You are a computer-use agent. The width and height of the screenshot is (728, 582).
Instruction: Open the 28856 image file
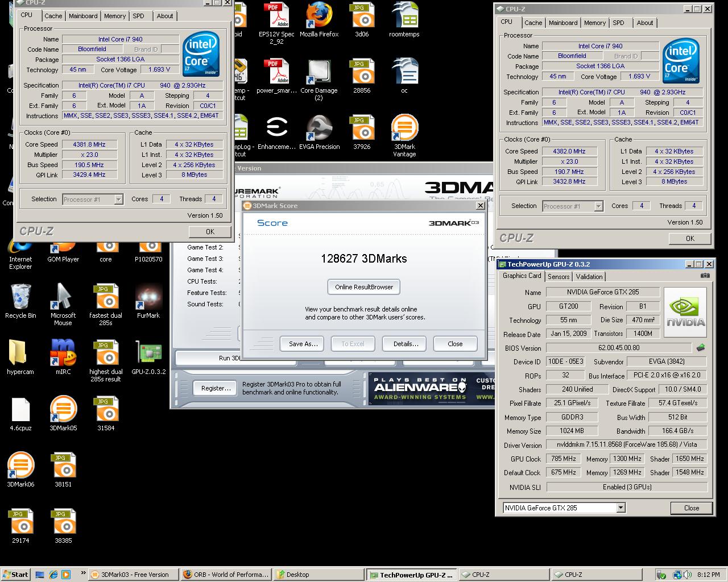pos(362,76)
